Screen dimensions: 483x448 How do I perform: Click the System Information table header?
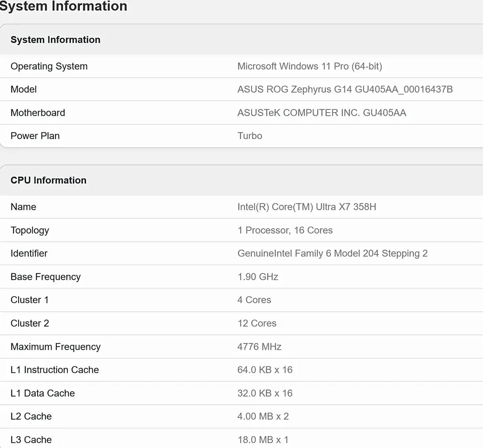coord(55,40)
